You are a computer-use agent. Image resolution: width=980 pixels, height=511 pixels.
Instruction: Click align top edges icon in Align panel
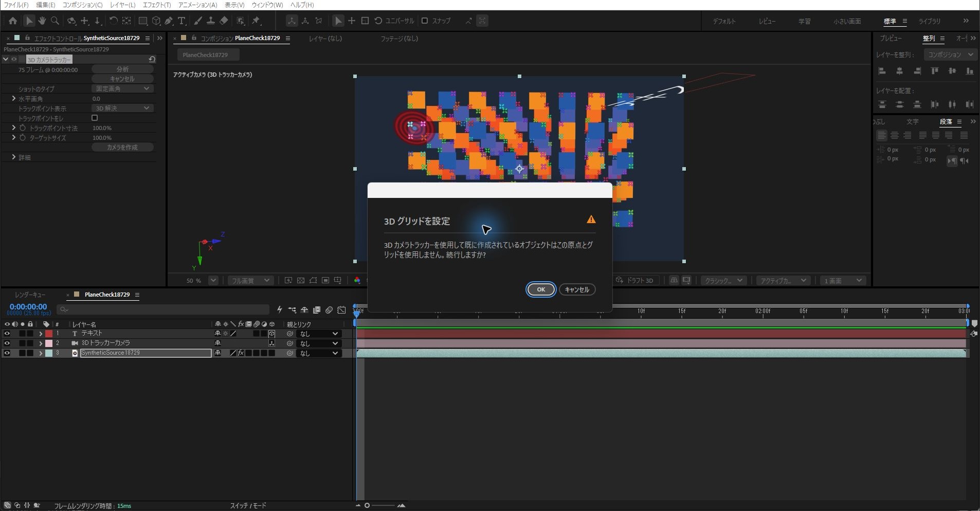tap(935, 71)
